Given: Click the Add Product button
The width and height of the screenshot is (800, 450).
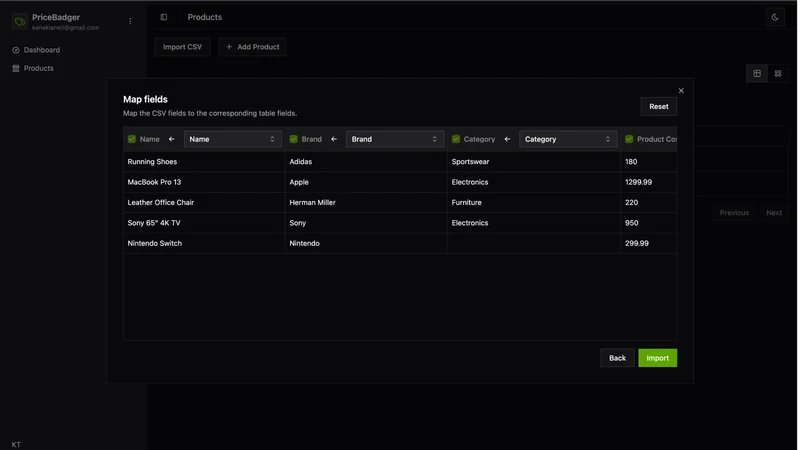Looking at the screenshot, I should [252, 47].
